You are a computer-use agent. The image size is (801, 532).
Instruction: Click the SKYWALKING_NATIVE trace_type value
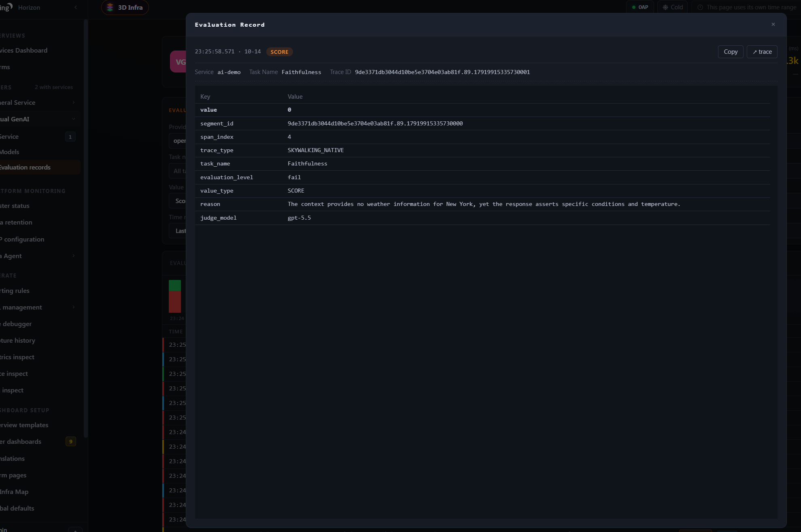316,150
